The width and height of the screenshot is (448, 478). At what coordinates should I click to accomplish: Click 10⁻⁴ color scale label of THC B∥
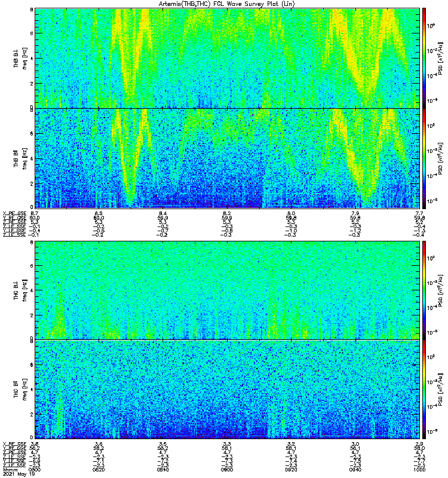[431, 406]
